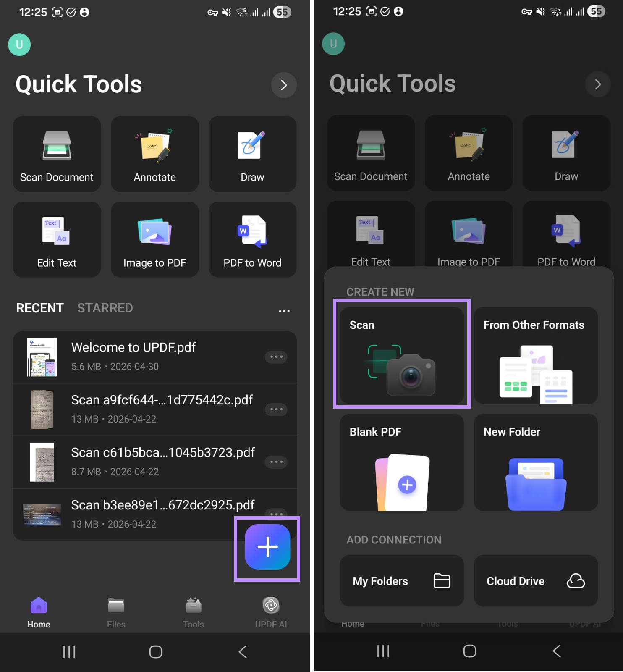The height and width of the screenshot is (672, 623).
Task: Tap Android recent apps on left screen
Action: tap(69, 652)
